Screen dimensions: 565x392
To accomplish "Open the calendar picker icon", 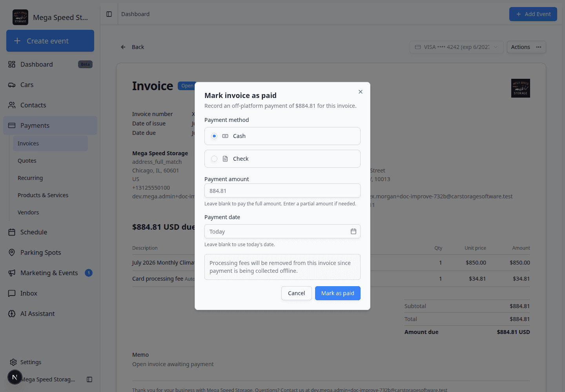I will [x=354, y=232].
